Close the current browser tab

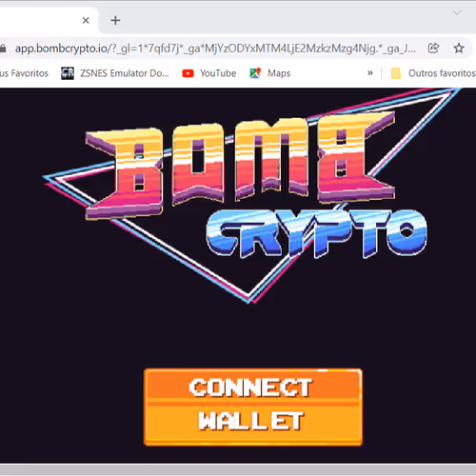86,20
